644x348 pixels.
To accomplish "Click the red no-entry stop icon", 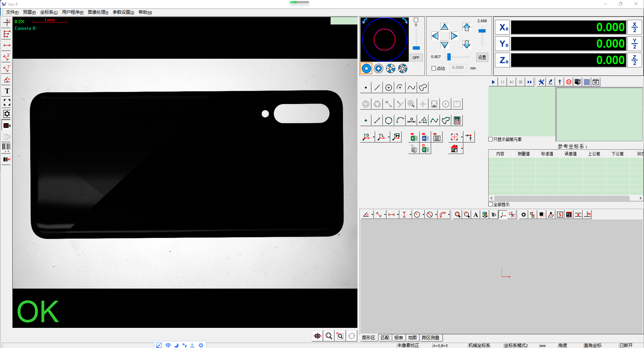I will [x=569, y=82].
